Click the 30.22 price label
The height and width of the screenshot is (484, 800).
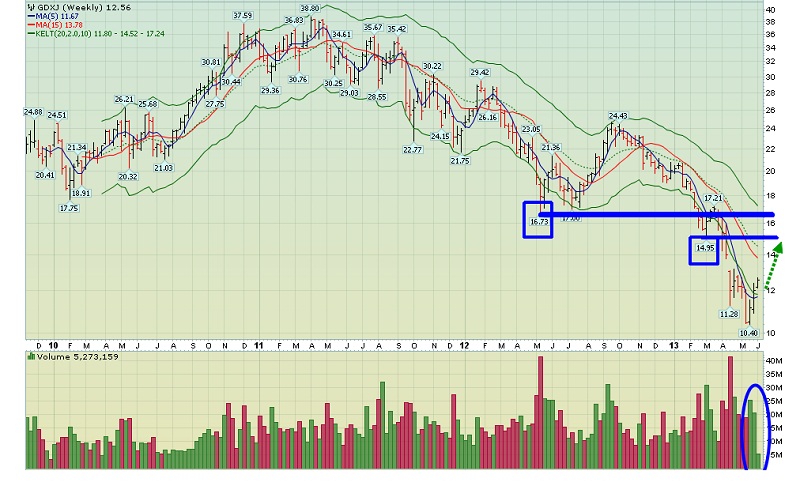click(x=432, y=66)
